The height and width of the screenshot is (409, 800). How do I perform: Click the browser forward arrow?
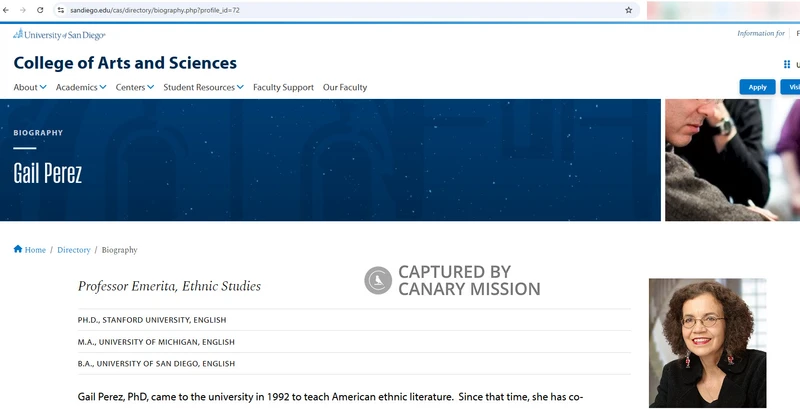tap(22, 10)
